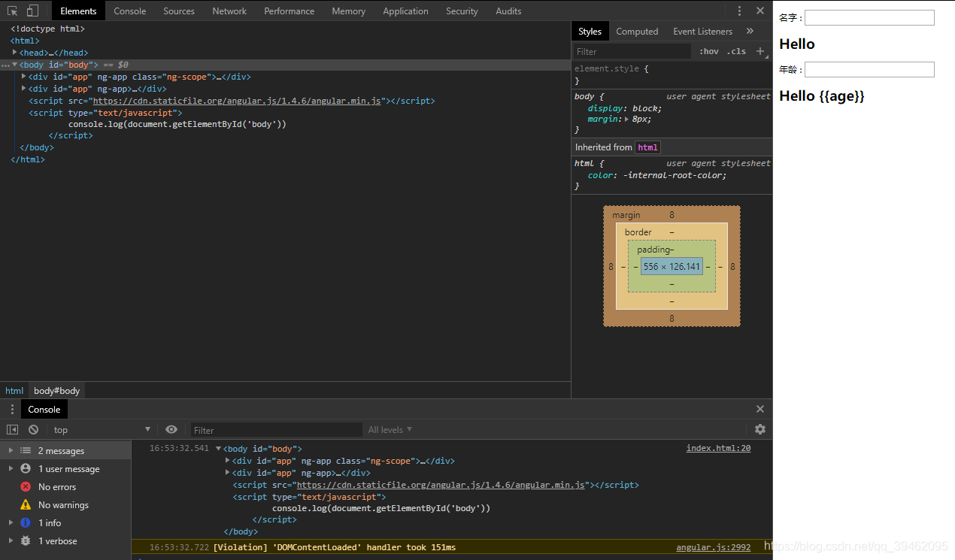955x560 pixels.
Task: Select element.style rule block
Action: pyautogui.click(x=672, y=74)
